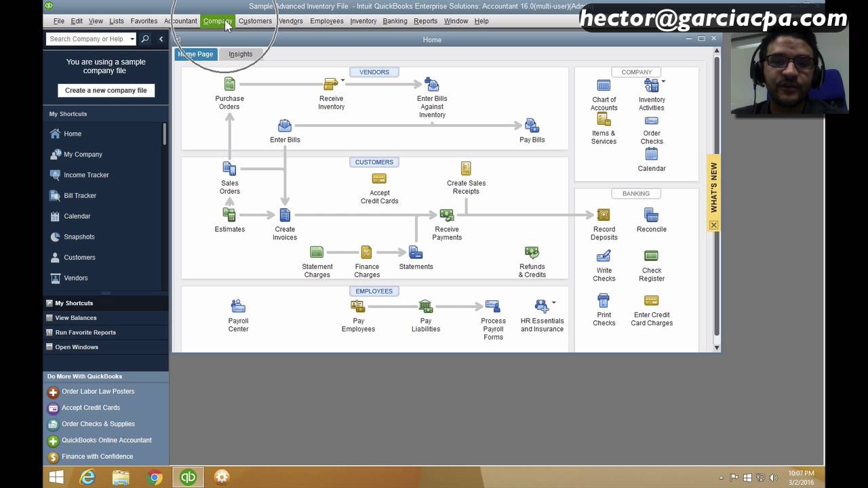Open QuickBooks Online Accountant link
The height and width of the screenshot is (488, 868).
tap(106, 441)
